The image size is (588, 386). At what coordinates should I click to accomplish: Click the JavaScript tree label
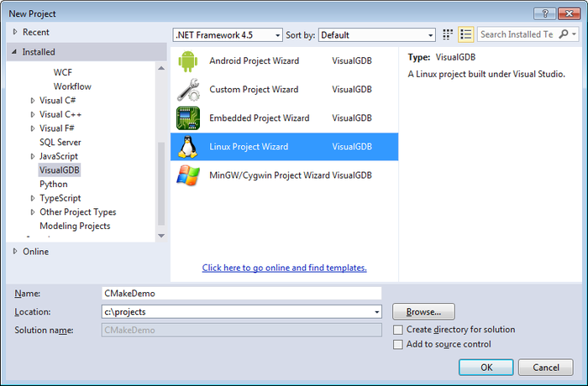point(59,156)
